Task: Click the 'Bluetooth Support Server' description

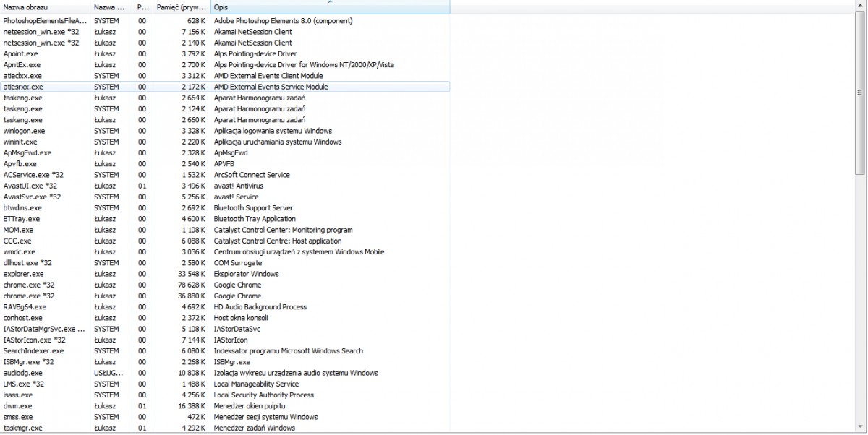Action: [x=253, y=208]
